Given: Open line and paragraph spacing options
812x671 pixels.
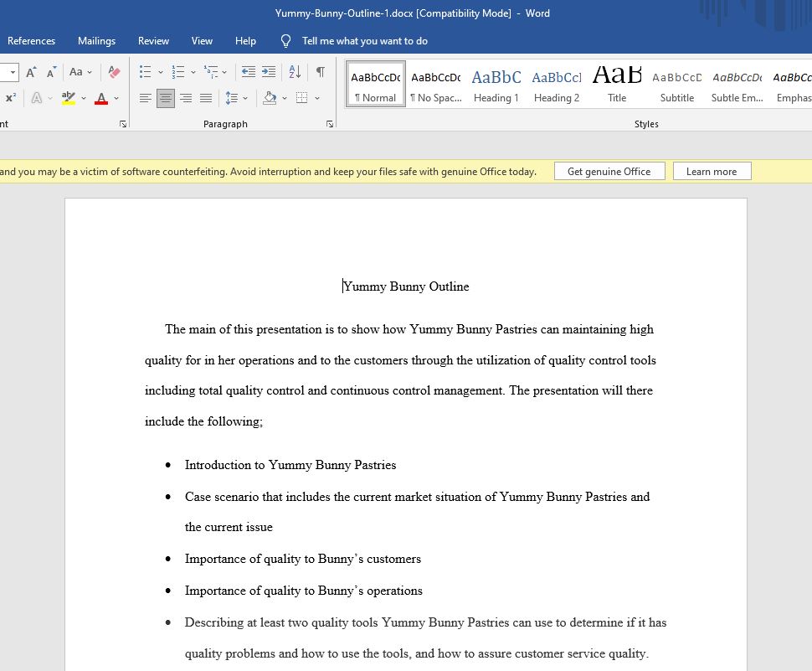Looking at the screenshot, I should coord(232,98).
